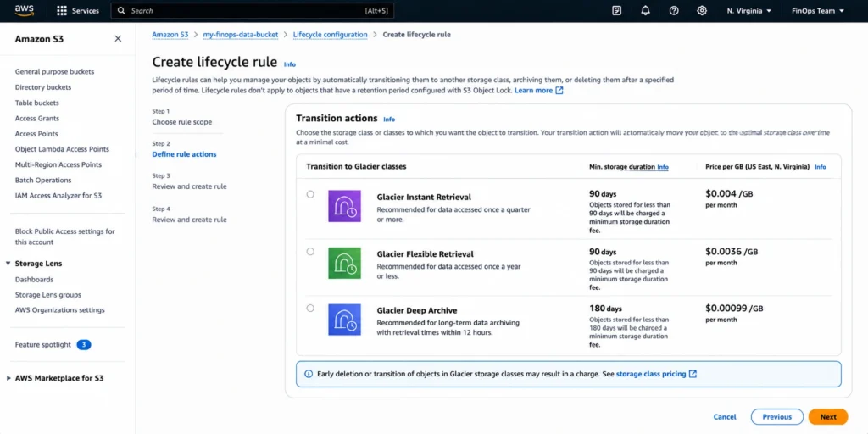Open IAM Access Analyzer for S3
Image resolution: width=868 pixels, height=434 pixels.
click(58, 196)
